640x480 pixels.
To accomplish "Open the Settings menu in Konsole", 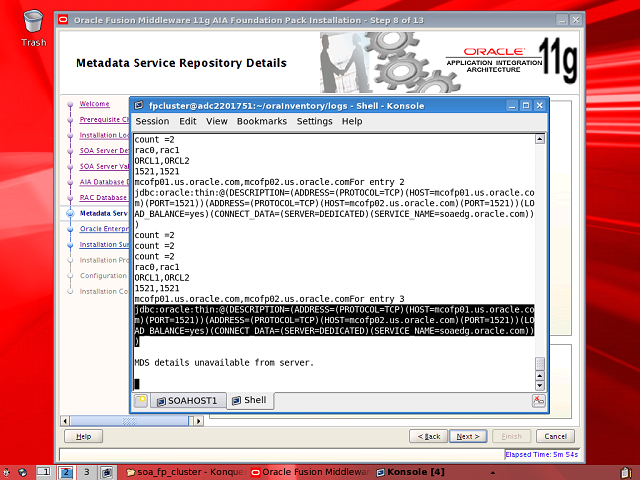I will 314,121.
